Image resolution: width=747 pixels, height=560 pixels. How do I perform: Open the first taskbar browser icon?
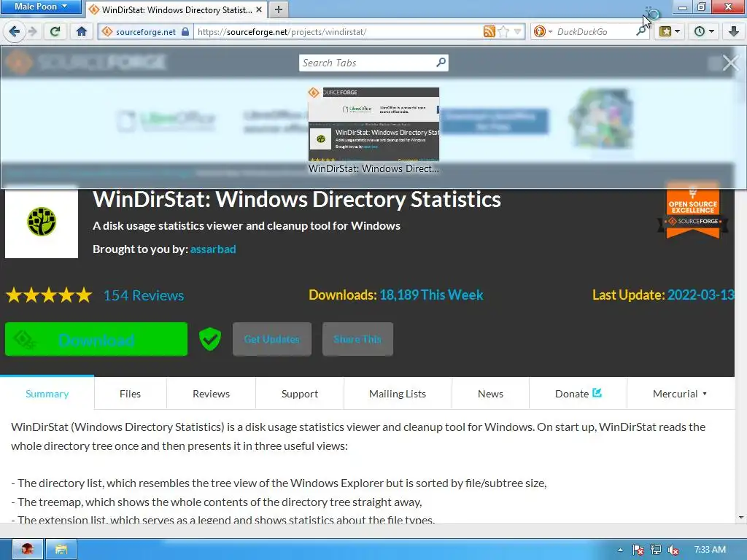coord(28,550)
